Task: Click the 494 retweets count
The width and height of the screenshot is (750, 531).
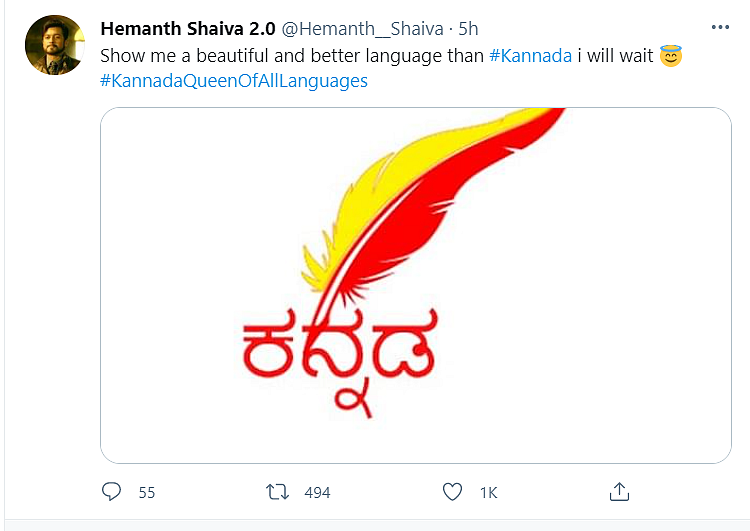Action: [317, 493]
